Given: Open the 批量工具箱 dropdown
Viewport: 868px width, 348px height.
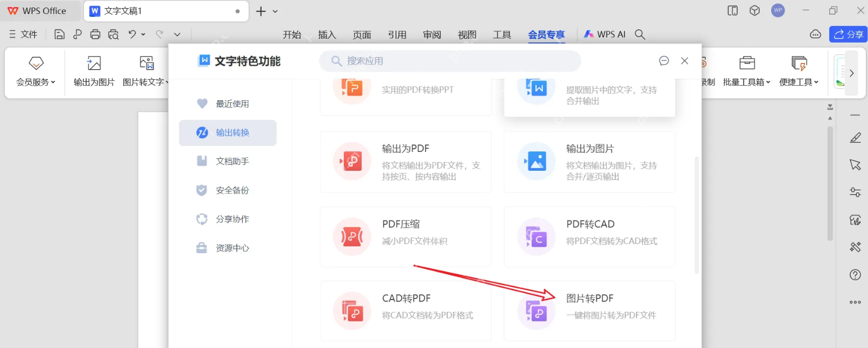Looking at the screenshot, I should coord(747,72).
